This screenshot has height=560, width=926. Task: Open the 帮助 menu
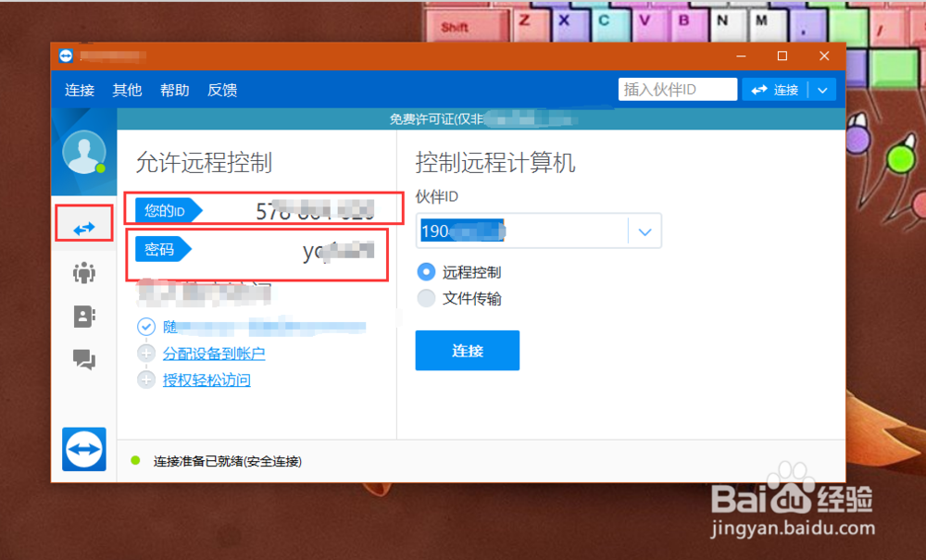coord(174,90)
